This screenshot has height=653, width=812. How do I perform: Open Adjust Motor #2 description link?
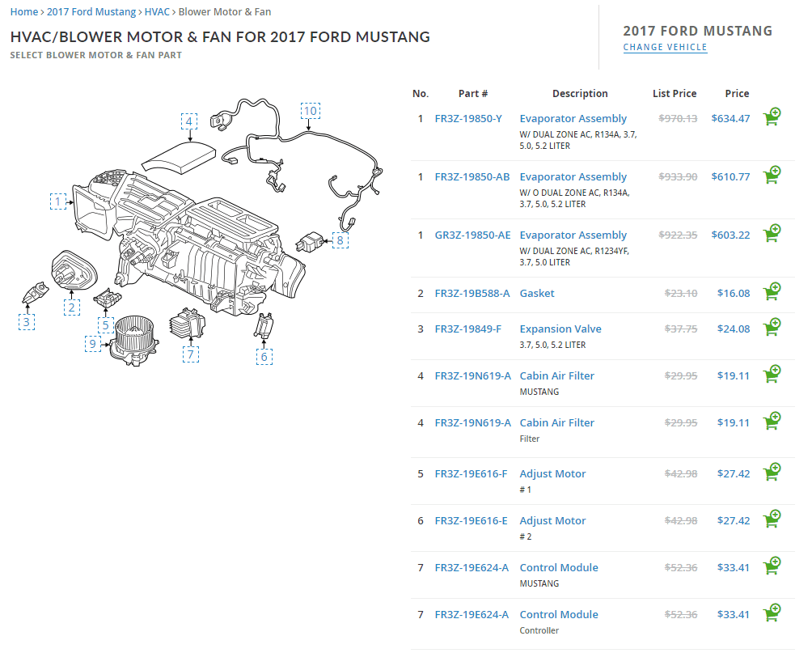(x=552, y=521)
